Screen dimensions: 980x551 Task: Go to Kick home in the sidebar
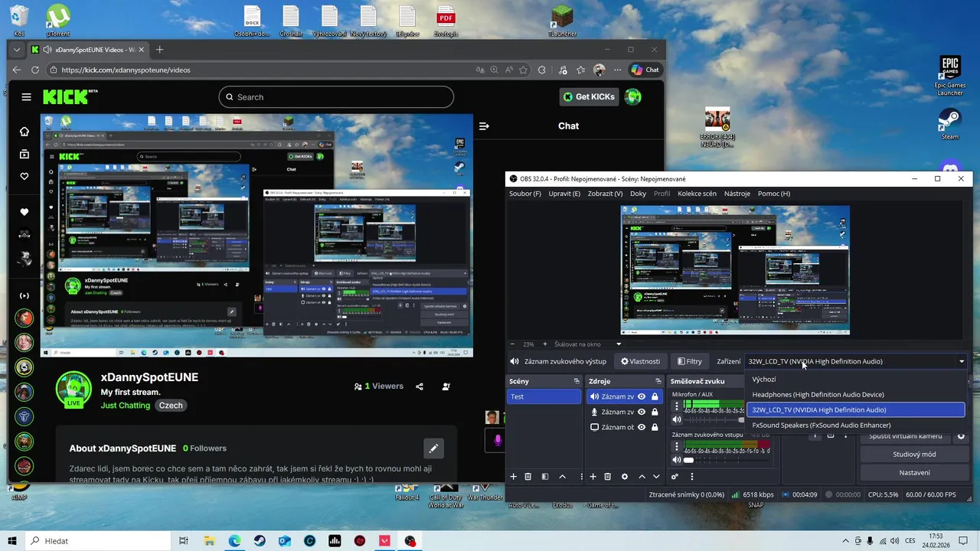[24, 132]
